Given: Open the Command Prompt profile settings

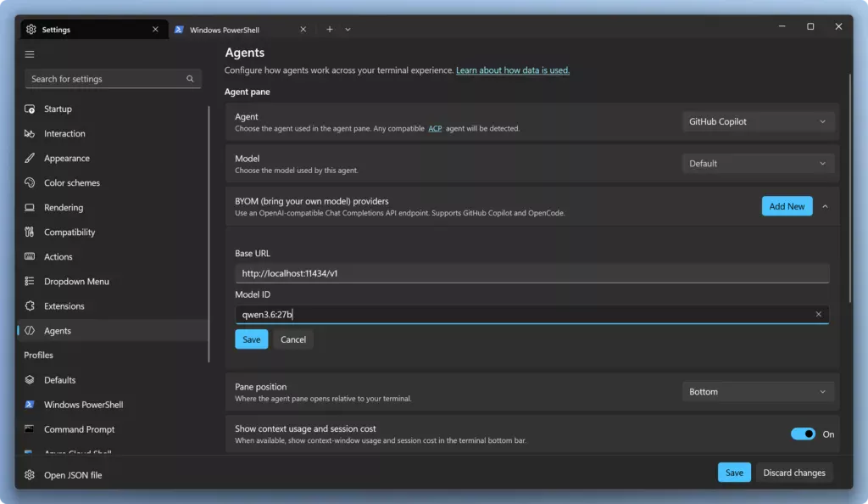Looking at the screenshot, I should click(114, 429).
